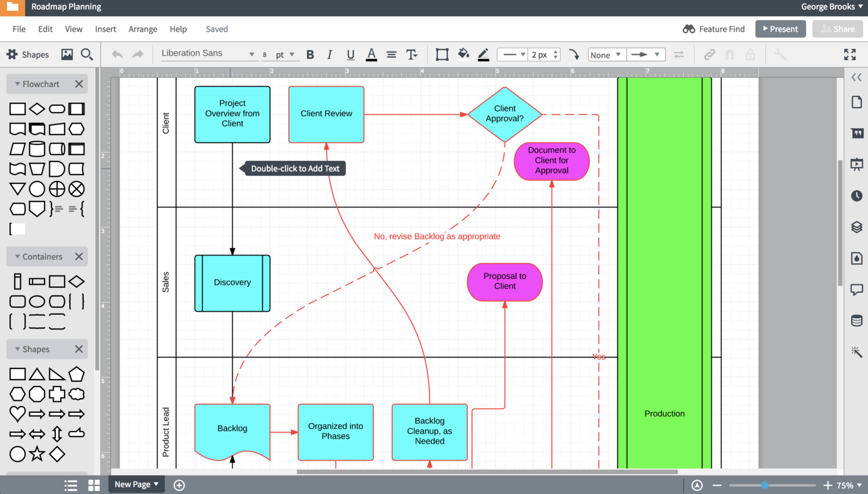This screenshot has height=494, width=868.
Task: Click the insert image icon
Action: pos(67,54)
